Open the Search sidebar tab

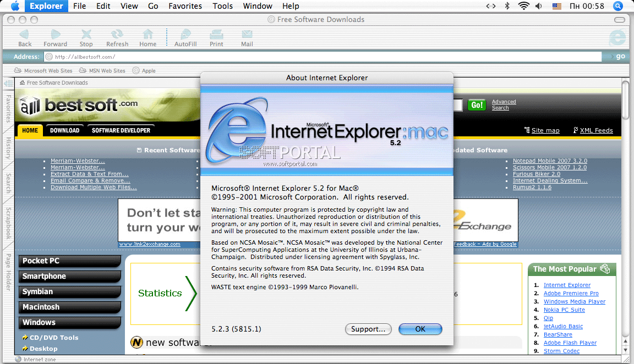click(8, 183)
